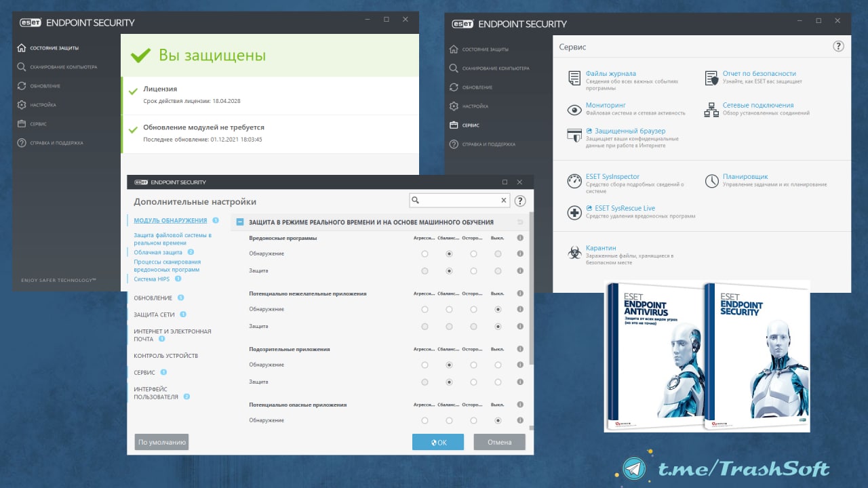Click the biohazard icon for Карантин
The width and height of the screenshot is (868, 488).
coord(574,252)
